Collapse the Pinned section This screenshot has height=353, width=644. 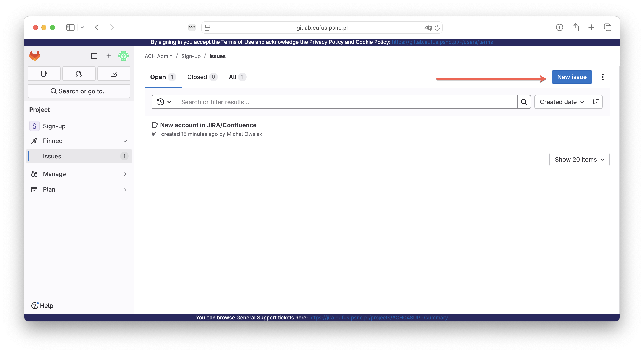pyautogui.click(x=125, y=141)
